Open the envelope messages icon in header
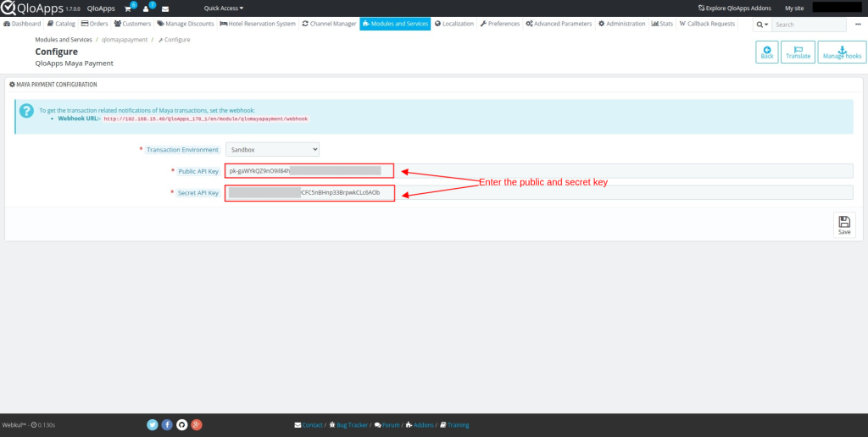The width and height of the screenshot is (868, 437). point(165,8)
